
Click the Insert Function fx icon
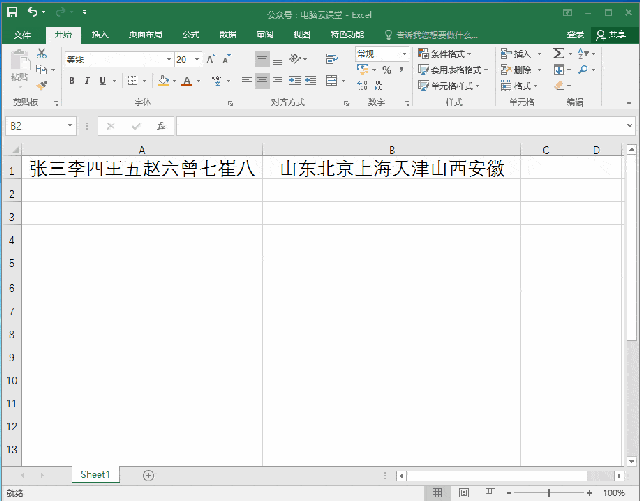click(161, 126)
